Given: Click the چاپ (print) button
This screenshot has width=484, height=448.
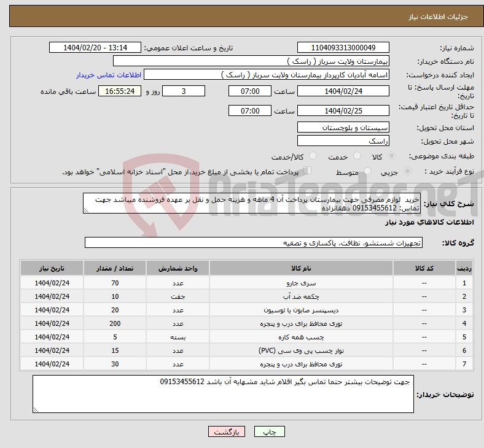Looking at the screenshot, I should 269,432.
